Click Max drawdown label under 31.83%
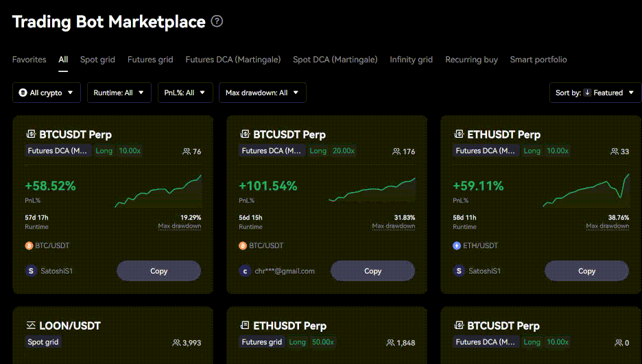This screenshot has height=364, width=642. (394, 226)
